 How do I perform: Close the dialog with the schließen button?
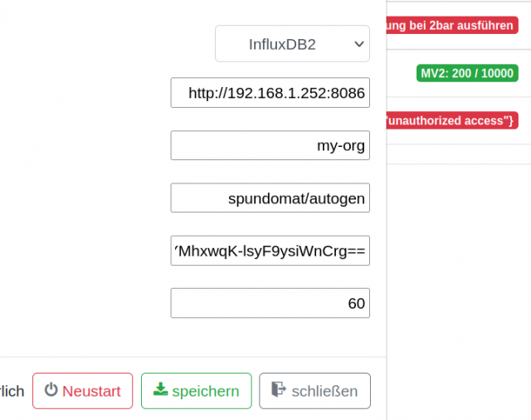click(x=315, y=391)
